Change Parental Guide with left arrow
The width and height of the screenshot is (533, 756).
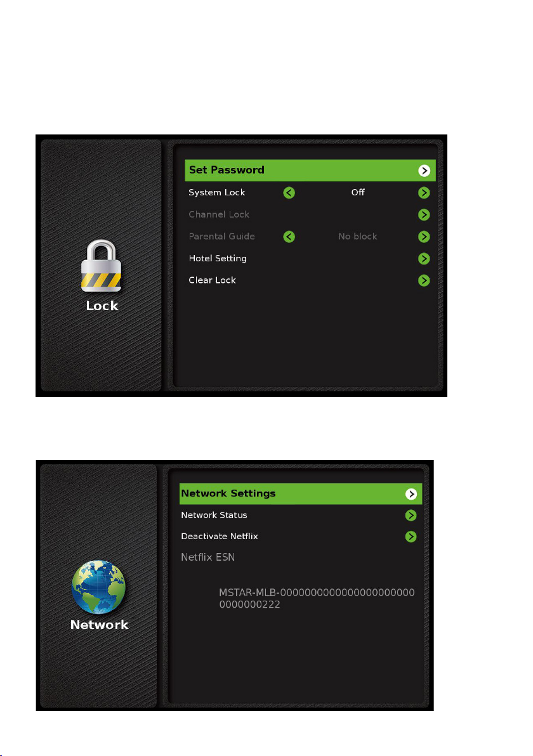(289, 237)
